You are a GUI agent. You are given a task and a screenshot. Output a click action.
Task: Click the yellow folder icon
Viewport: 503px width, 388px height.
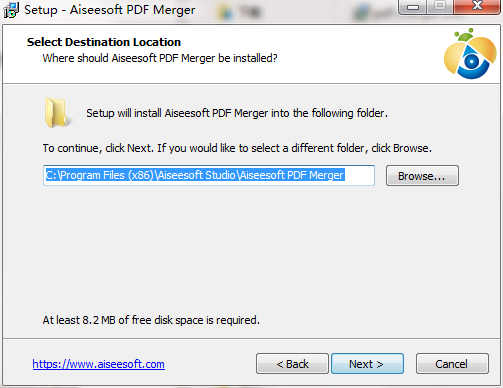tap(57, 113)
